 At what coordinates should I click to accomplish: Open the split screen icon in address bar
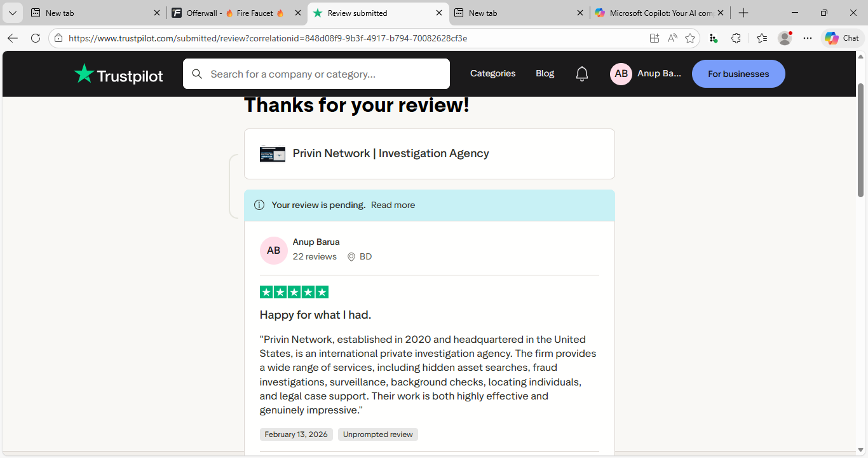coord(654,38)
